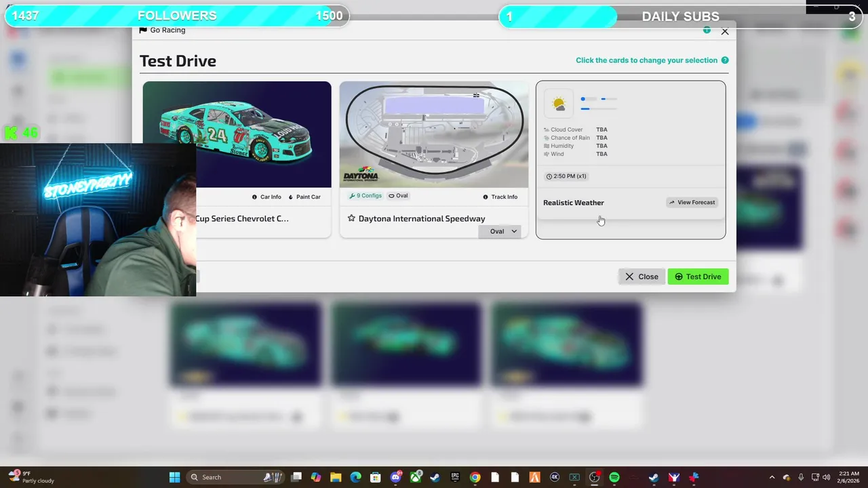The image size is (868, 488).
Task: Open Microsoft Store from the taskbar
Action: pos(375,477)
